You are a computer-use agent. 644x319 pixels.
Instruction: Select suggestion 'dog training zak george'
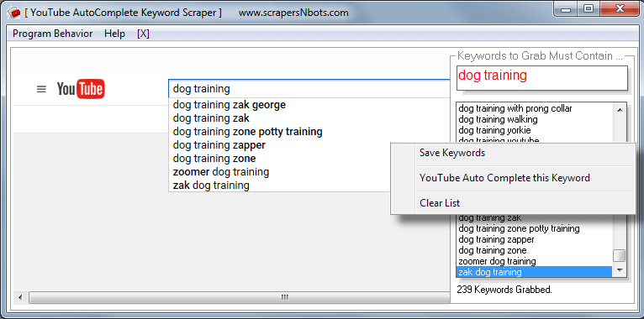[x=230, y=105]
